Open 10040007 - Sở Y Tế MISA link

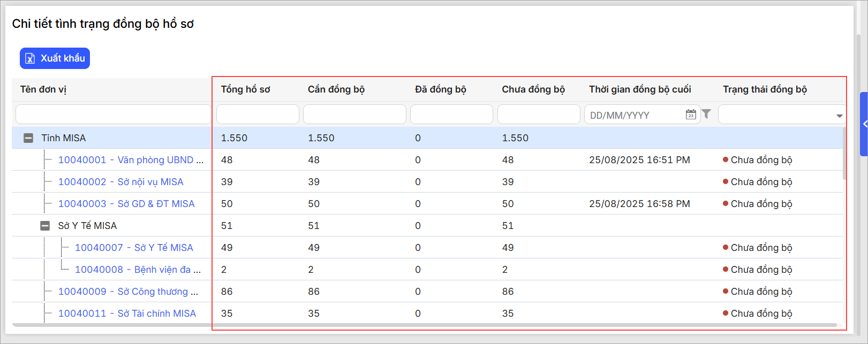[134, 248]
